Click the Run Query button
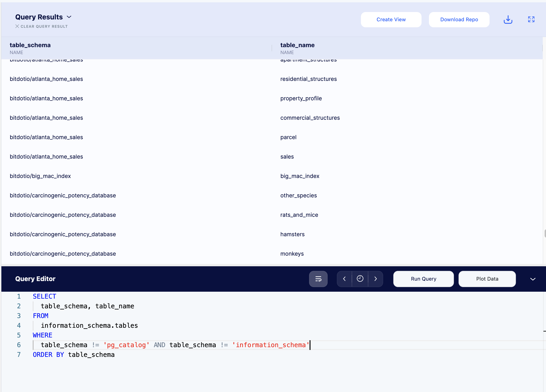Screen dimensions: 546x392 423,279
